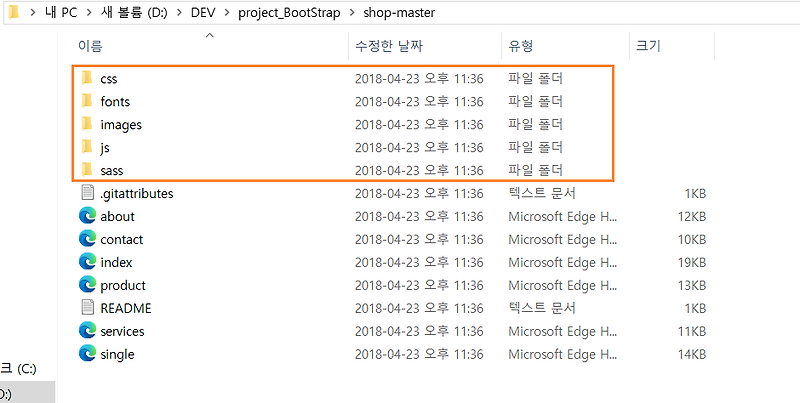This screenshot has height=403, width=800.
Task: Navigate to 내 PC in breadcrumb
Action: (x=61, y=13)
